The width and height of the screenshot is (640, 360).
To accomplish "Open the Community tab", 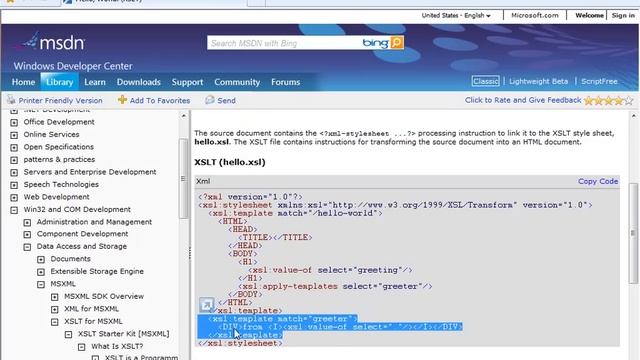I will (x=237, y=82).
